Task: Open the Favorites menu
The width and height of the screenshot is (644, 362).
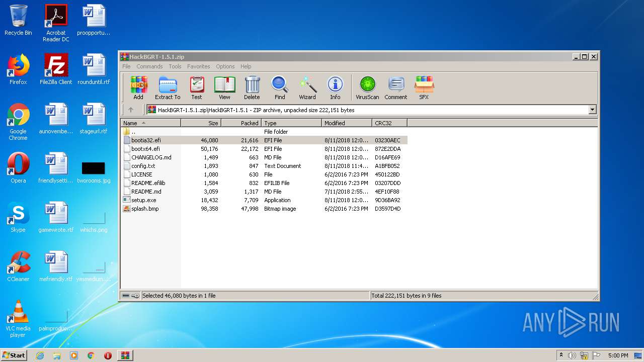Action: tap(199, 66)
